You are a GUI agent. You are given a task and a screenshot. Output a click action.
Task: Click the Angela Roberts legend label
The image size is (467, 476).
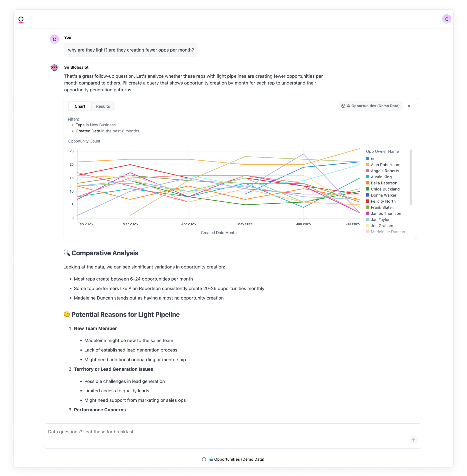click(x=385, y=171)
